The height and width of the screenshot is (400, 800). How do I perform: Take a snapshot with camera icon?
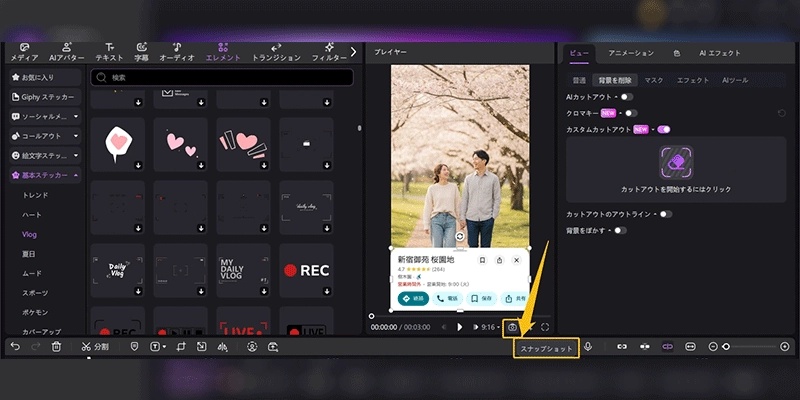click(x=512, y=328)
